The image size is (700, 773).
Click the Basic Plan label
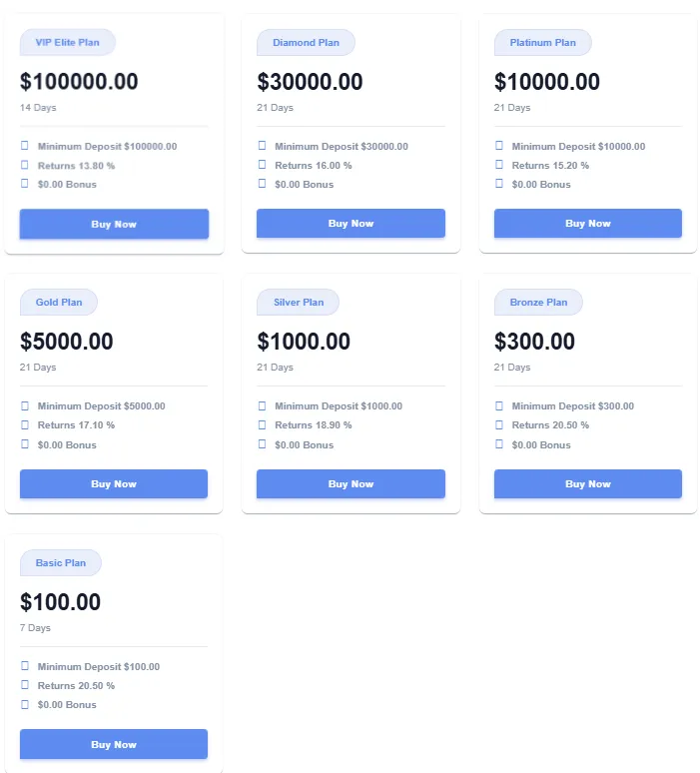point(60,563)
